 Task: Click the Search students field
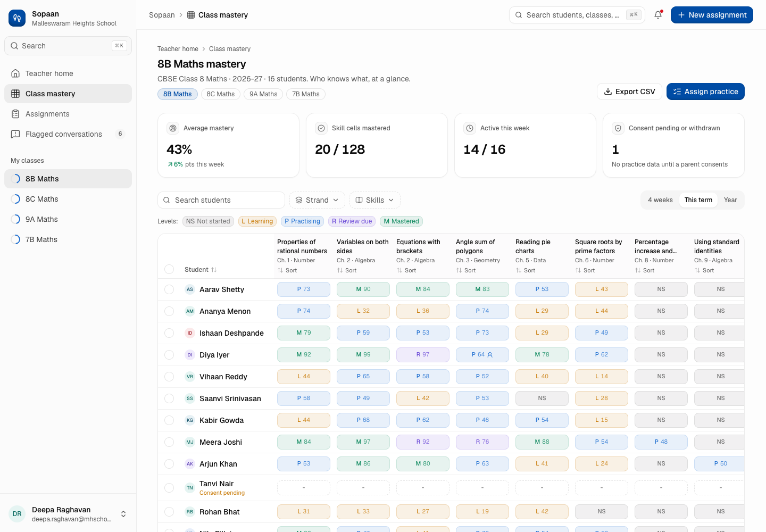pyautogui.click(x=221, y=200)
